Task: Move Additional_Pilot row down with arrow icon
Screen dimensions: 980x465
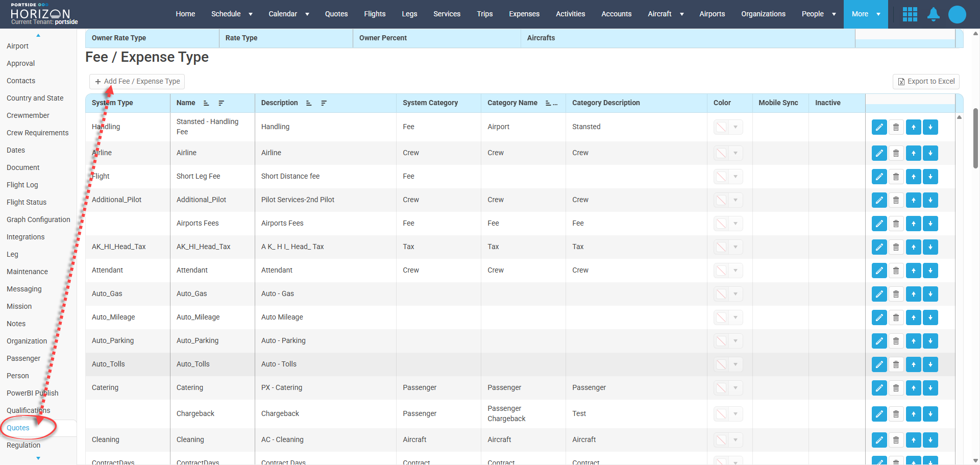Action: tap(930, 200)
